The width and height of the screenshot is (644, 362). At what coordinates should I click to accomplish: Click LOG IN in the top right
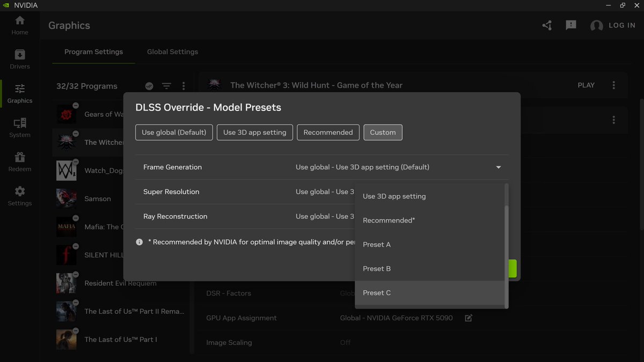[x=622, y=25]
